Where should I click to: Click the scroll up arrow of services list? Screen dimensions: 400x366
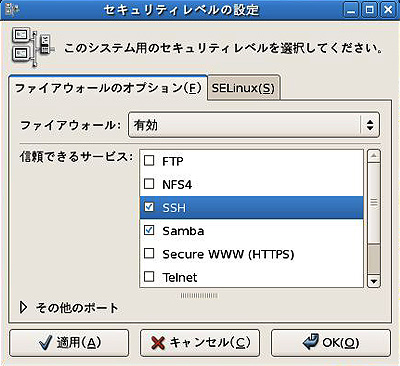click(374, 156)
